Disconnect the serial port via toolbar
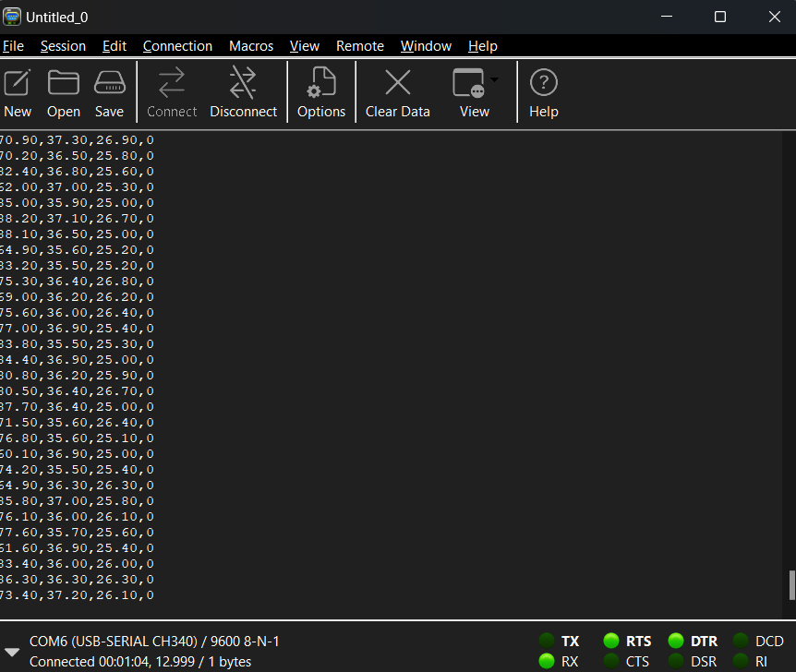Viewport: 796px width, 672px height. coord(243,83)
